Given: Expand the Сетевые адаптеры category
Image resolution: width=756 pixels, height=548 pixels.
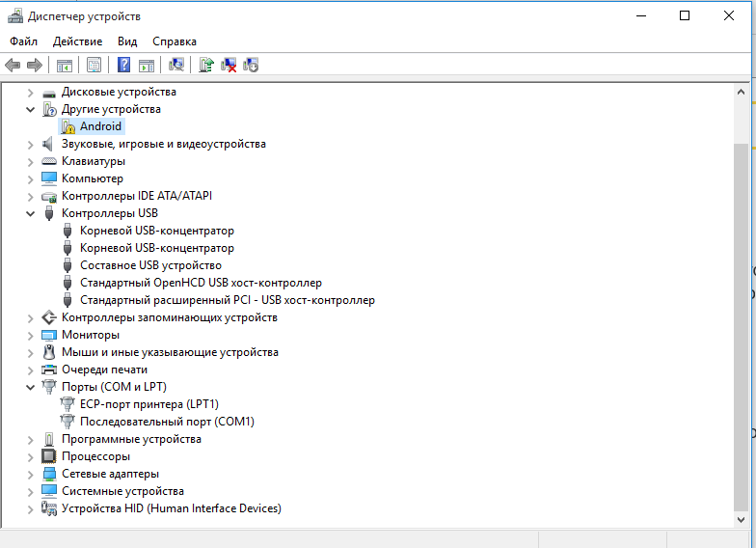Looking at the screenshot, I should (x=30, y=474).
